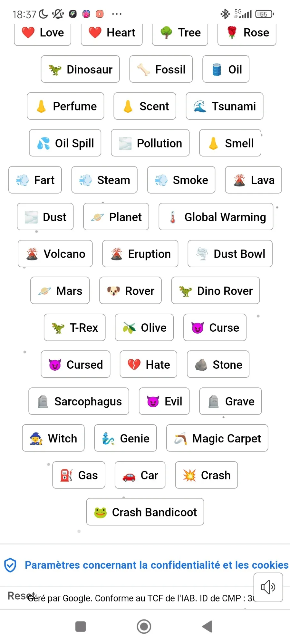290x644 pixels.
Task: Choose the Magic Carpet element
Action: point(217,438)
